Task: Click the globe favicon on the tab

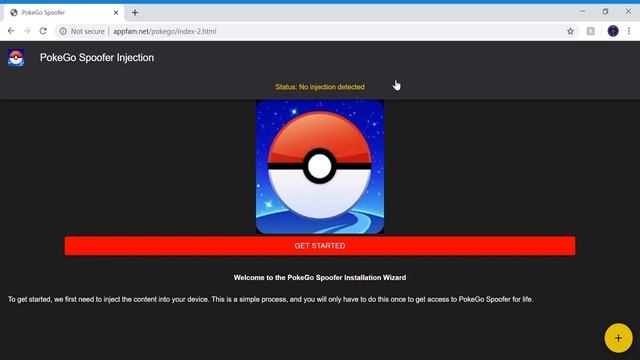Action: tap(14, 13)
